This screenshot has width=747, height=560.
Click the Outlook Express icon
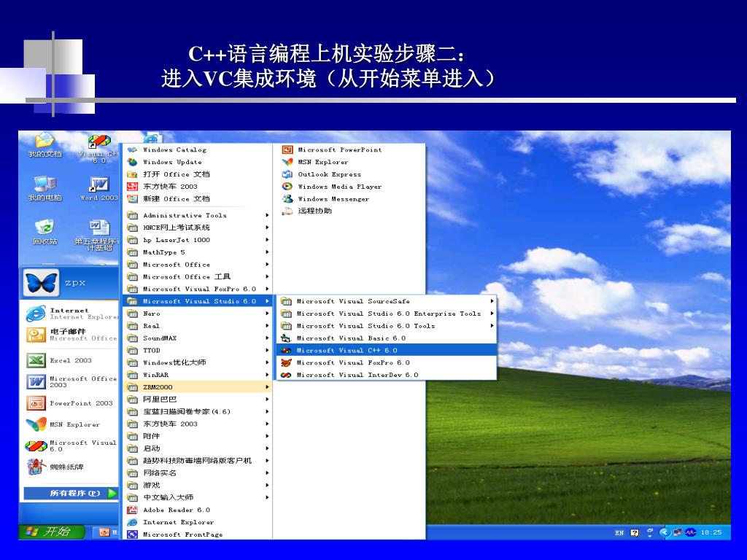287,174
